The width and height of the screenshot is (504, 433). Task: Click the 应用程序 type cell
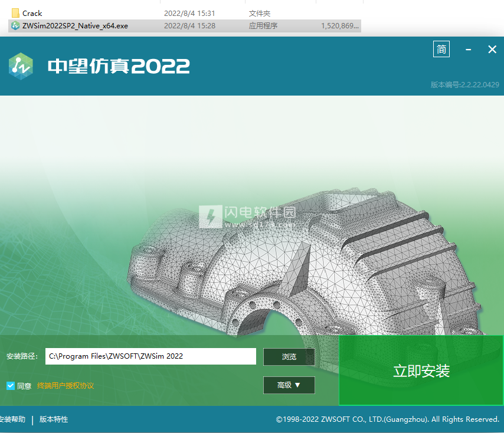[263, 26]
